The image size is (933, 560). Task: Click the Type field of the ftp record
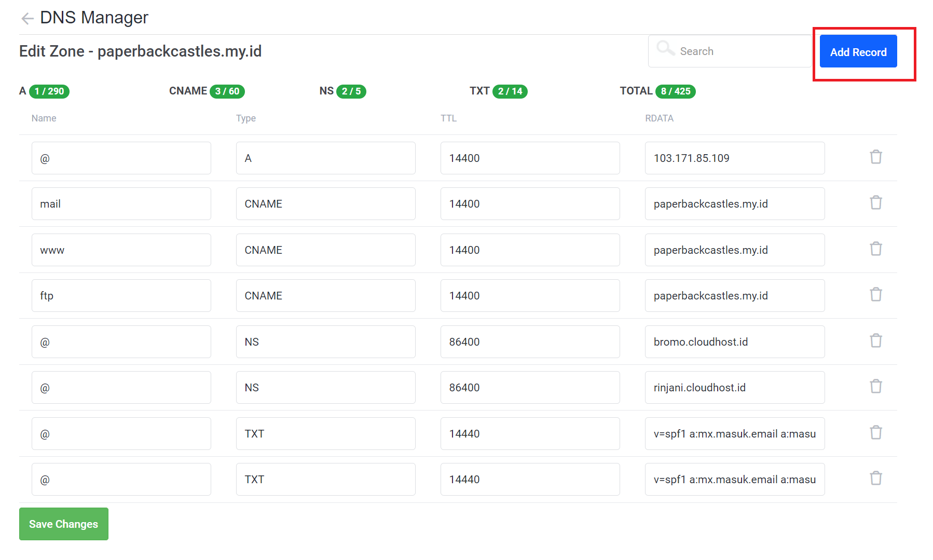325,295
